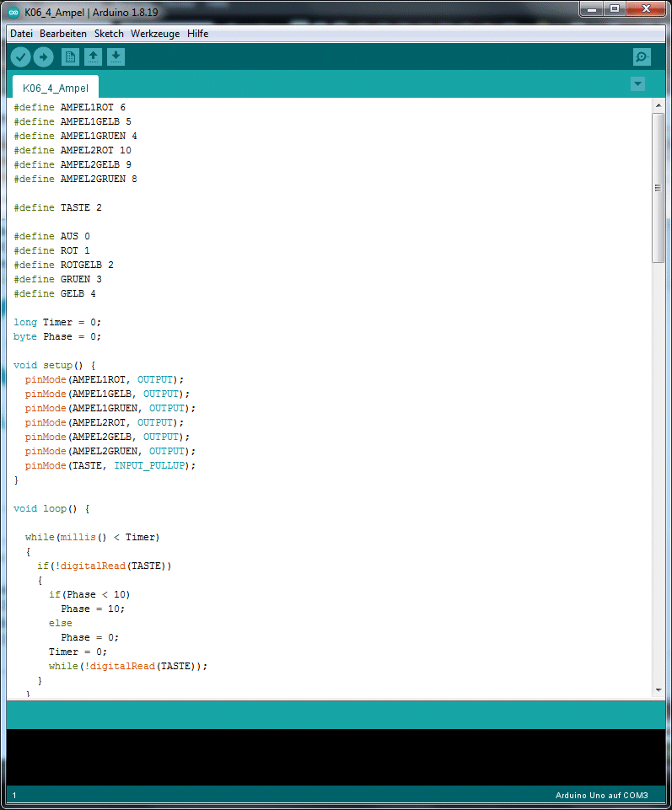Viewport: 672px width, 810px height.
Task: Open the Sketch menu
Action: tap(109, 34)
